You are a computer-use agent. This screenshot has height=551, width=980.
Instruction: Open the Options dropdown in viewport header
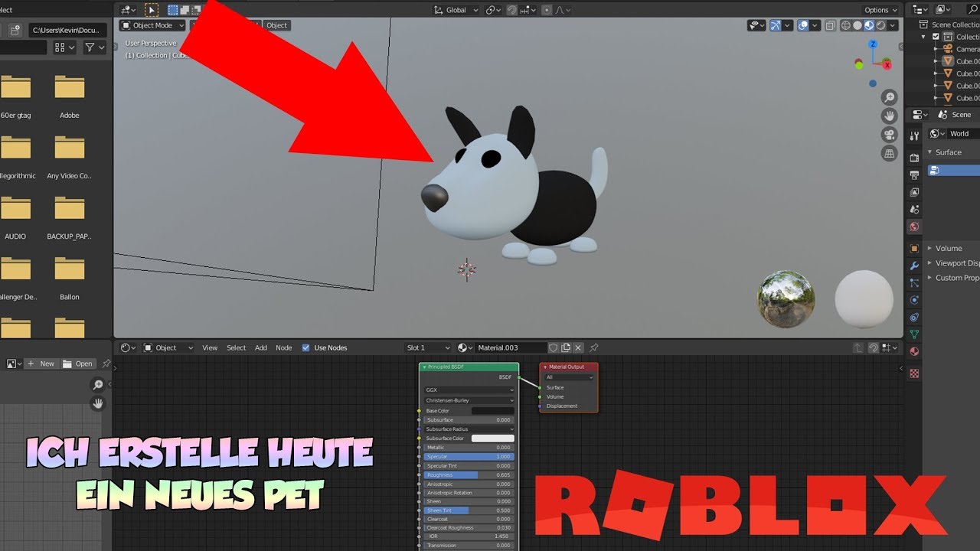coord(880,10)
